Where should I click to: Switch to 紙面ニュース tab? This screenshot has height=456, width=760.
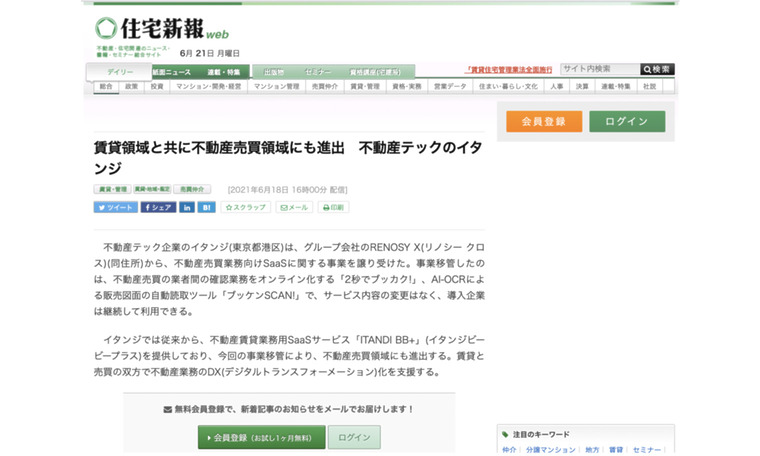pyautogui.click(x=171, y=72)
